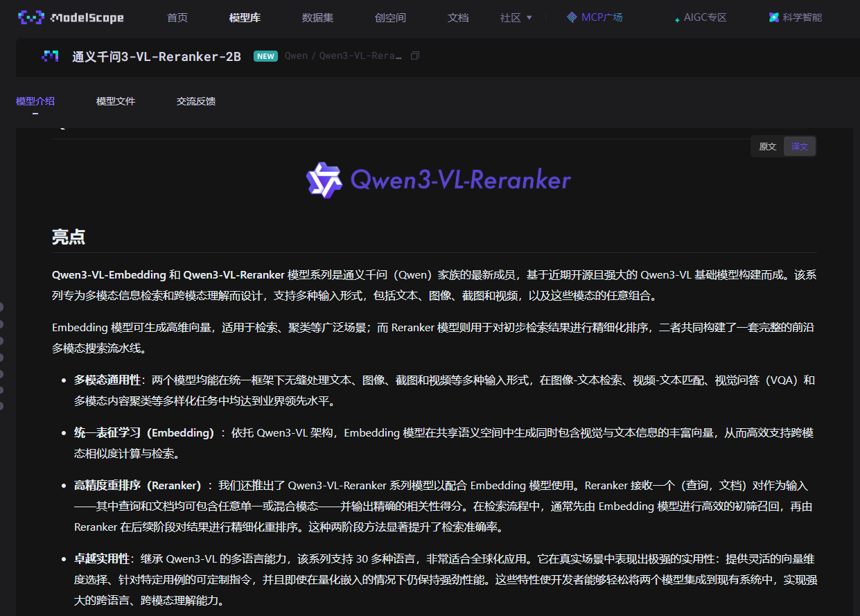
Task: Click the MCP广场 diamond icon
Action: coord(572,17)
